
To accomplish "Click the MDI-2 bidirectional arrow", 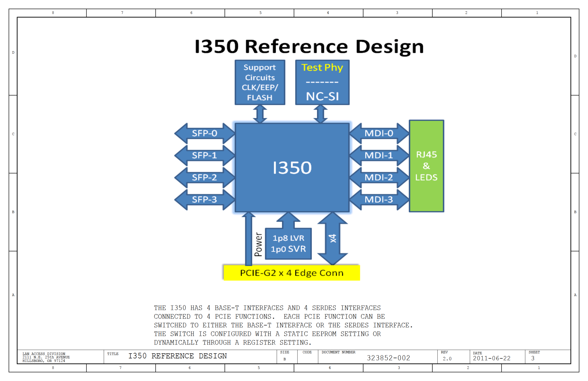I will point(379,177).
